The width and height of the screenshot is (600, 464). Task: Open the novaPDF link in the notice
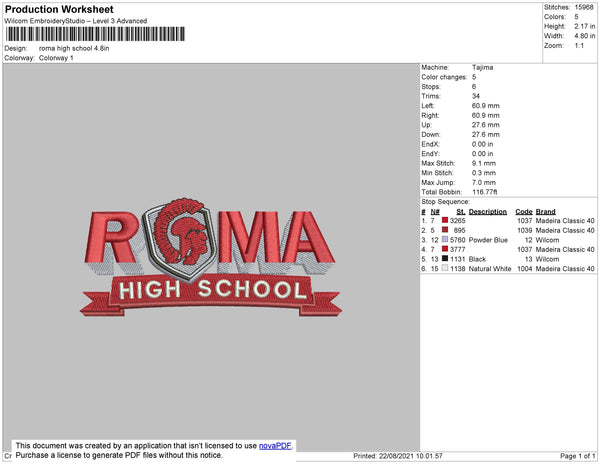pos(275,446)
